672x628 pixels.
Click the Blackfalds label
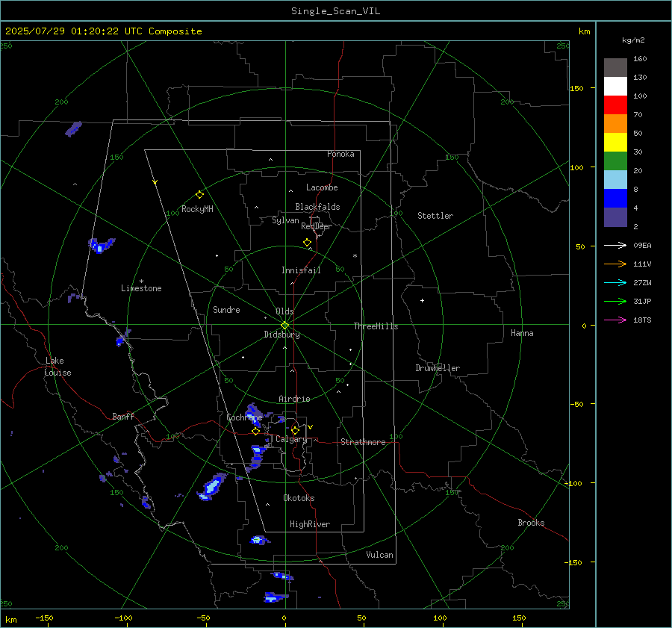click(317, 207)
